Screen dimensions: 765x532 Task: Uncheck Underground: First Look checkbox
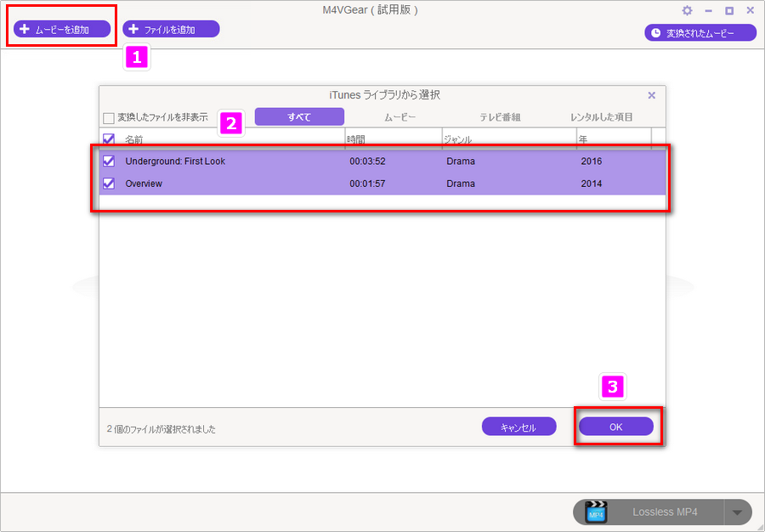tap(108, 161)
